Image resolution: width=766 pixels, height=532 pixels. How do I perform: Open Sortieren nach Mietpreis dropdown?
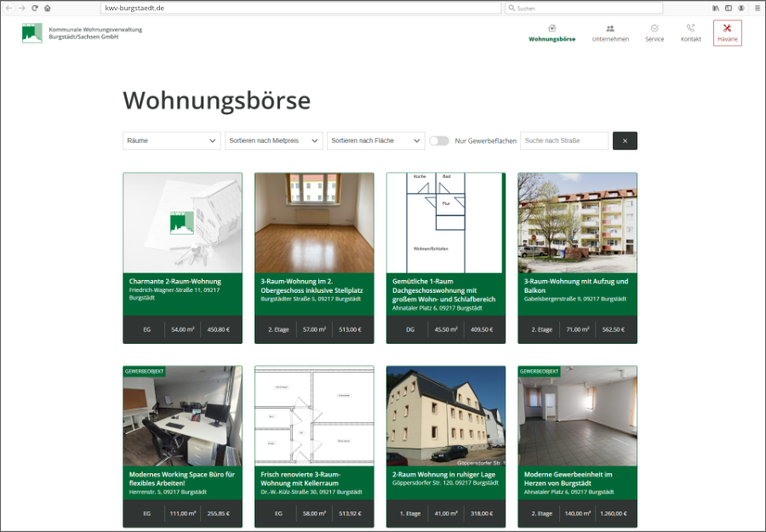tap(273, 140)
